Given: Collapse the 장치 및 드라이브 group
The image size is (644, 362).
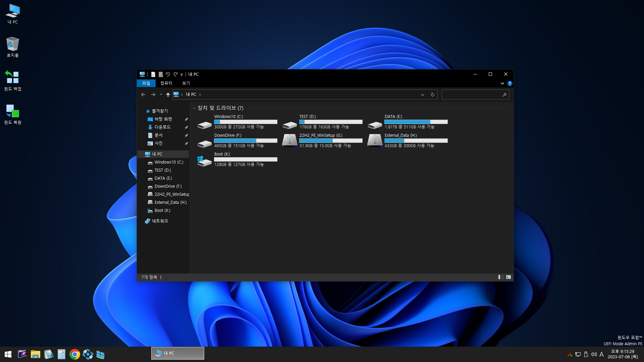Looking at the screenshot, I should click(x=194, y=108).
